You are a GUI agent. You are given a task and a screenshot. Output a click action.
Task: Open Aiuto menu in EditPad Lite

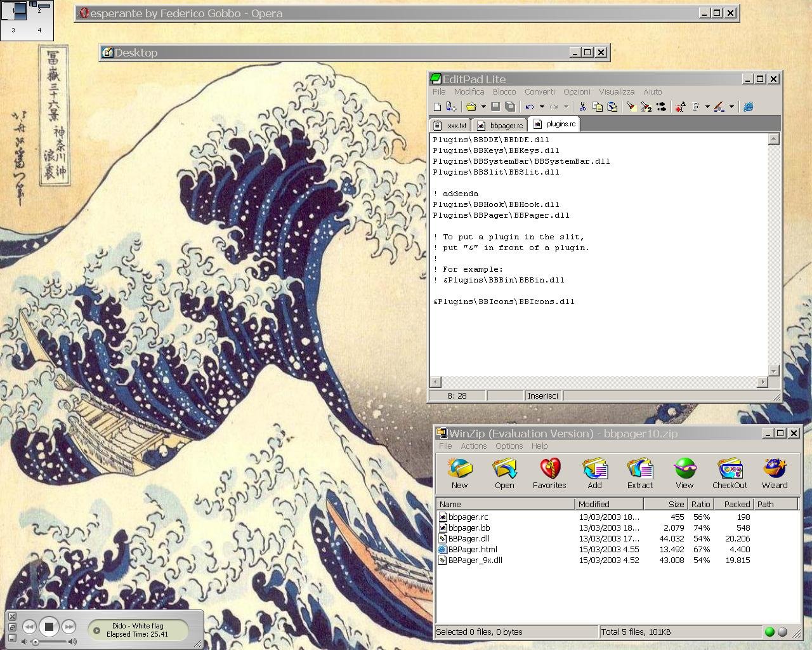coord(653,92)
